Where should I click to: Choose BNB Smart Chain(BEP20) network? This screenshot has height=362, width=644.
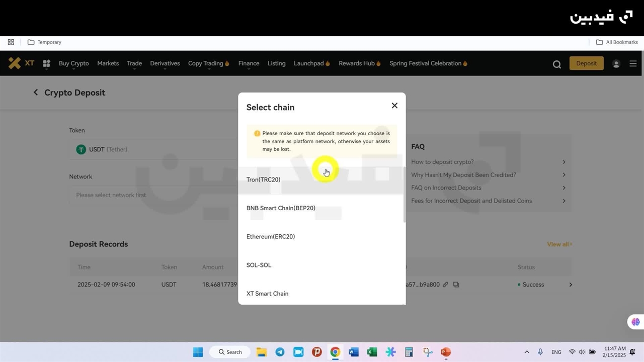click(x=281, y=208)
